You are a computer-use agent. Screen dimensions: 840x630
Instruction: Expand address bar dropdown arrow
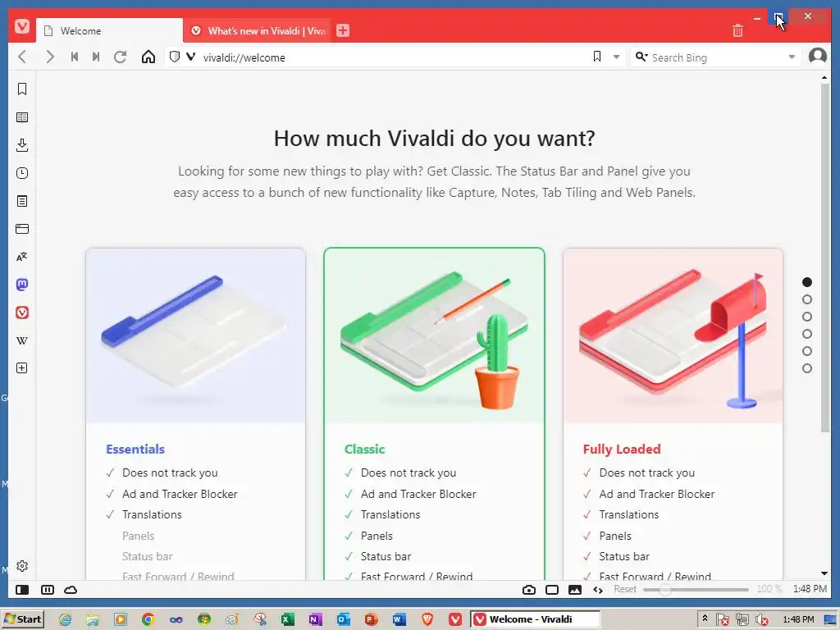(x=616, y=57)
